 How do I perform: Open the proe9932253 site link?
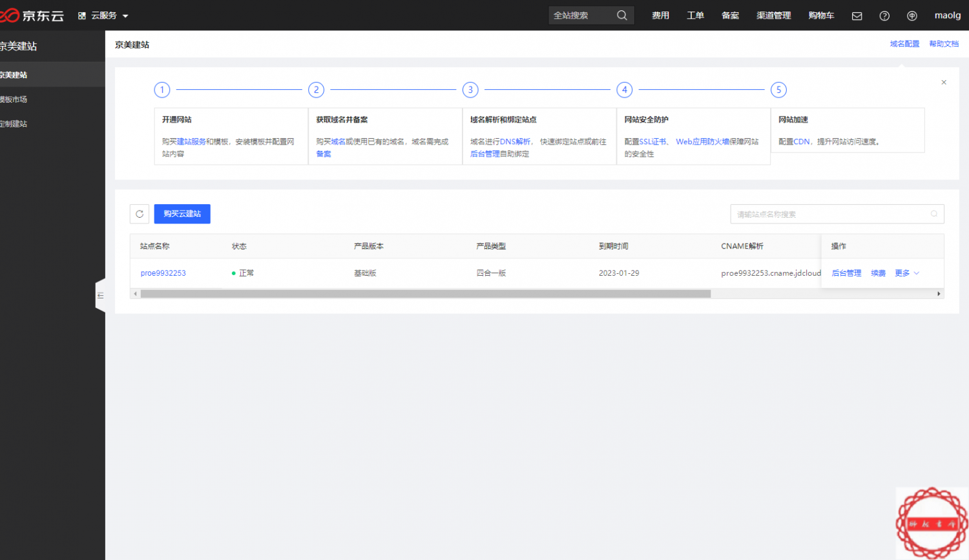[163, 273]
